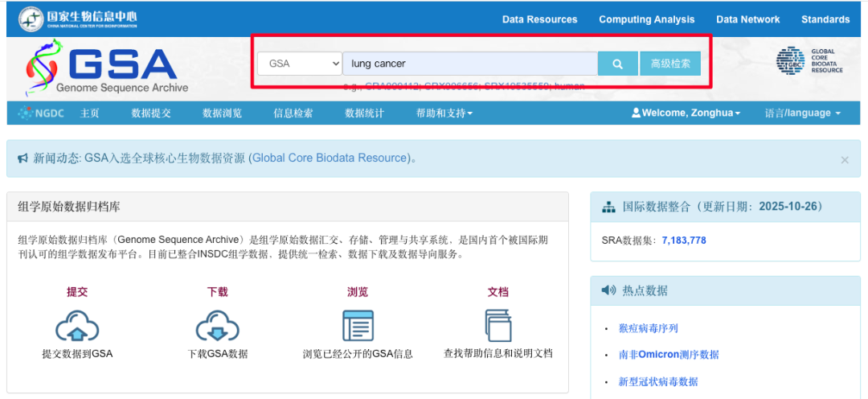Viewport: 868px width, 399px height.
Task: Click the sitemap icon beside 国际数据整合
Action: [x=609, y=208]
